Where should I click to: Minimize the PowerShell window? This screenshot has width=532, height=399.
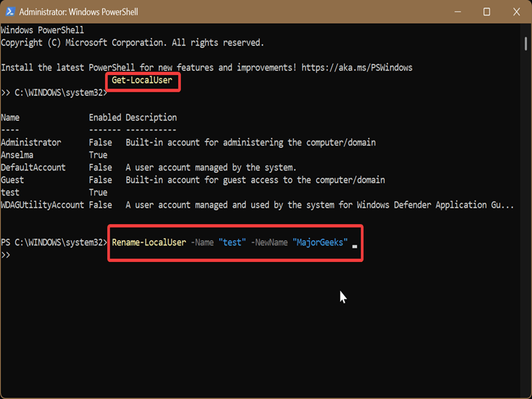[x=456, y=12]
